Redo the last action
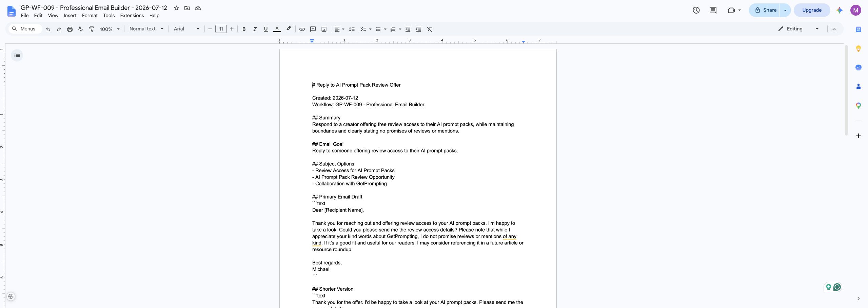This screenshot has width=868, height=308. [59, 29]
